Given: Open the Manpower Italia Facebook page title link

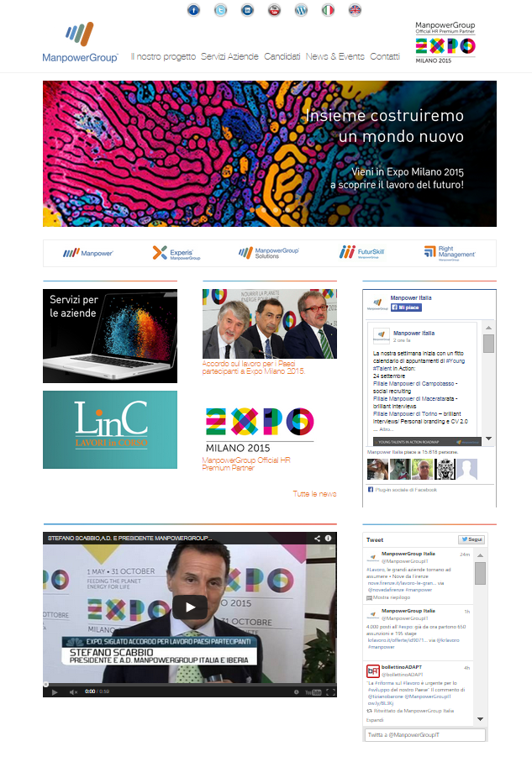Looking at the screenshot, I should click(x=411, y=298).
